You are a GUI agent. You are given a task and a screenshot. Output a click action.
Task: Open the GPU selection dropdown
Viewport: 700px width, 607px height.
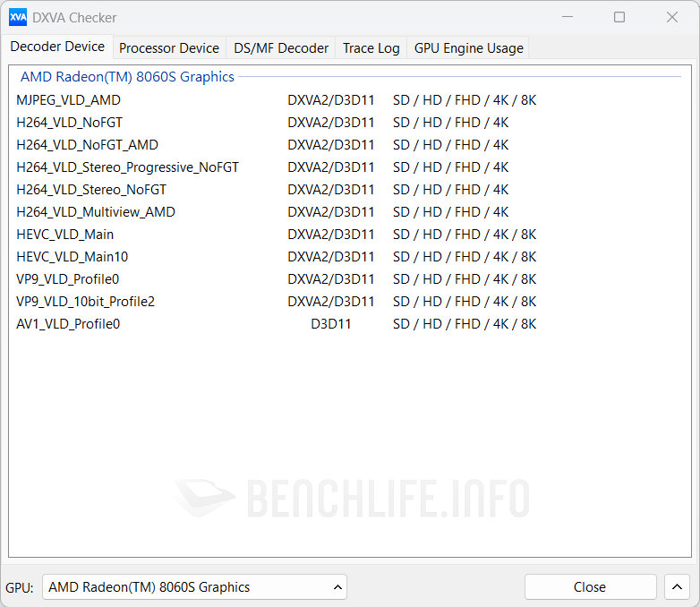tap(194, 587)
